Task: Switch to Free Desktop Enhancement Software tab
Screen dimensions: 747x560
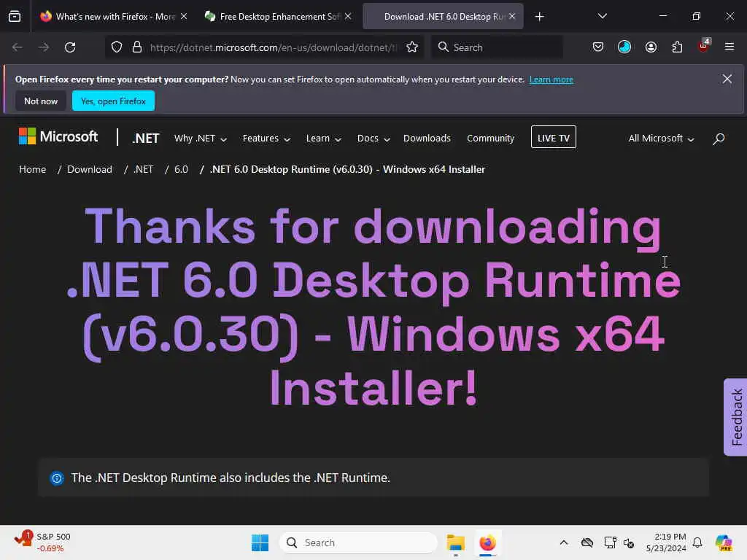Action: [278, 17]
